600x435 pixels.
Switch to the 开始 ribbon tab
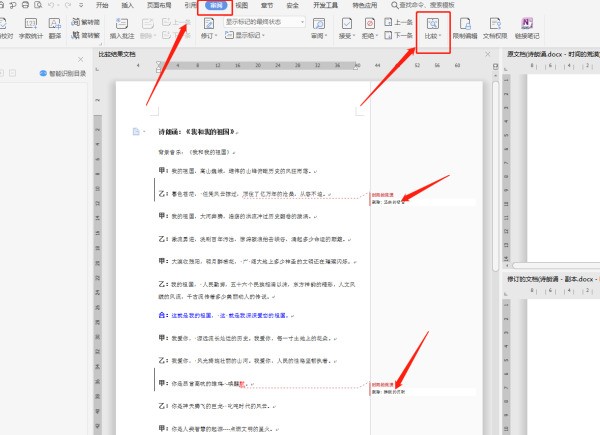click(x=102, y=5)
